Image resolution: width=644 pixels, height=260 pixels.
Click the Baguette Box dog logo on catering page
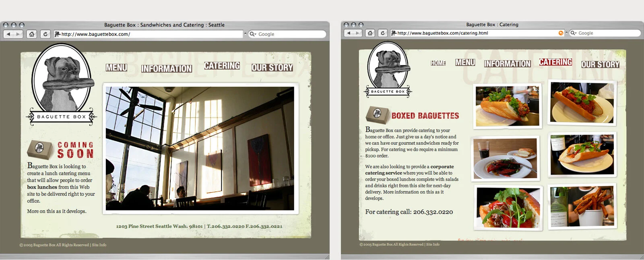388,69
